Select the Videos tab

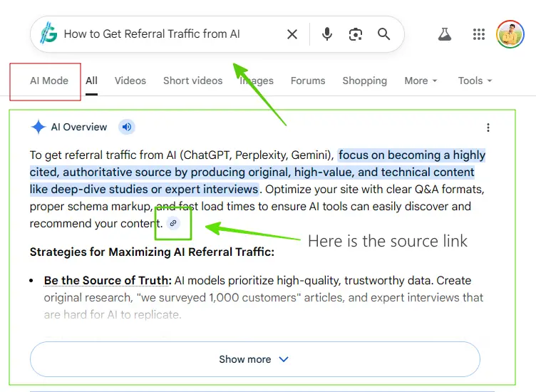(x=130, y=81)
